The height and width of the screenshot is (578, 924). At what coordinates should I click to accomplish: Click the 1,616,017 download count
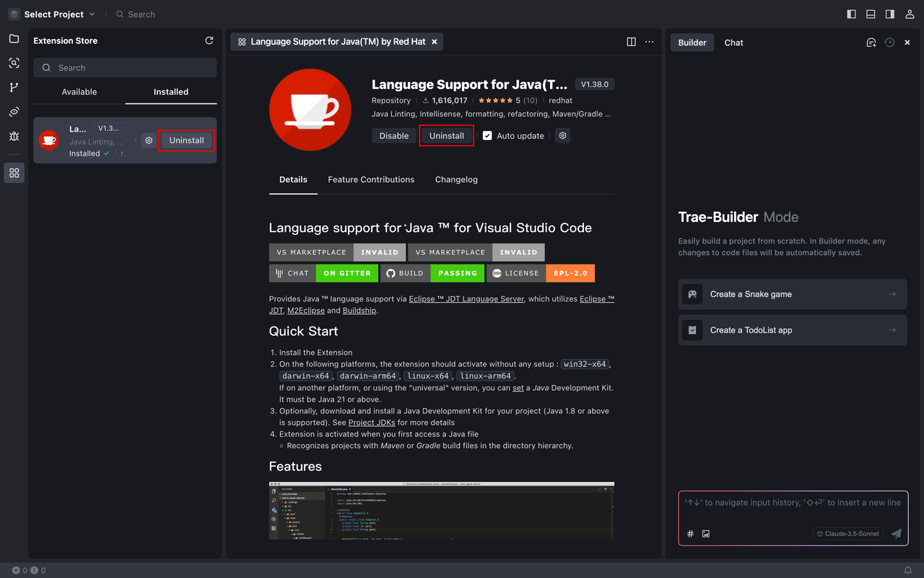tap(445, 100)
